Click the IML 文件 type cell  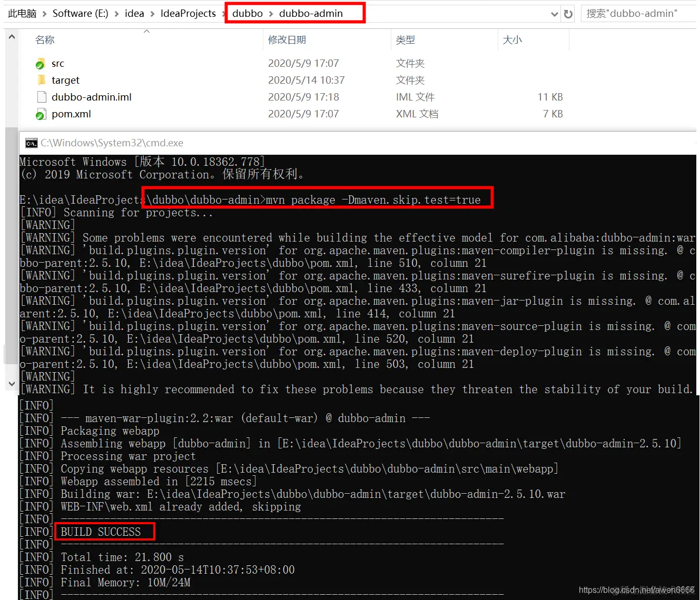415,97
